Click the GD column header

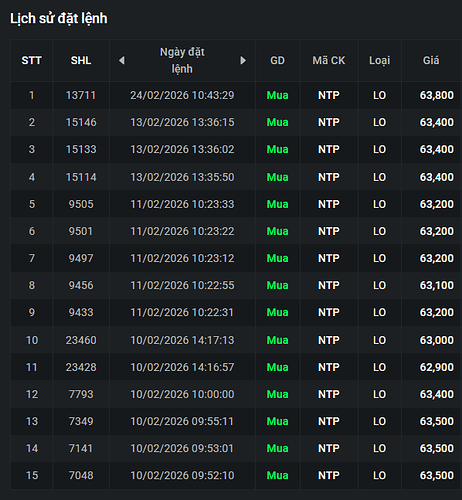[x=277, y=60]
